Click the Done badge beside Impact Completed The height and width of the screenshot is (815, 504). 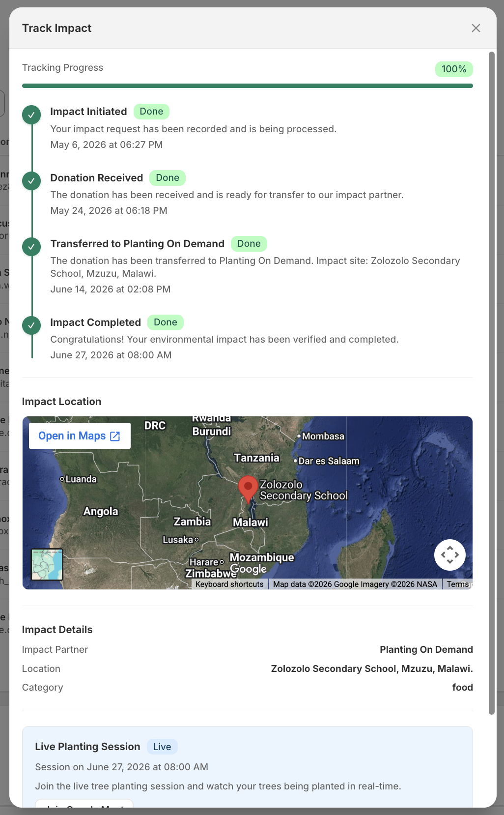pyautogui.click(x=166, y=322)
